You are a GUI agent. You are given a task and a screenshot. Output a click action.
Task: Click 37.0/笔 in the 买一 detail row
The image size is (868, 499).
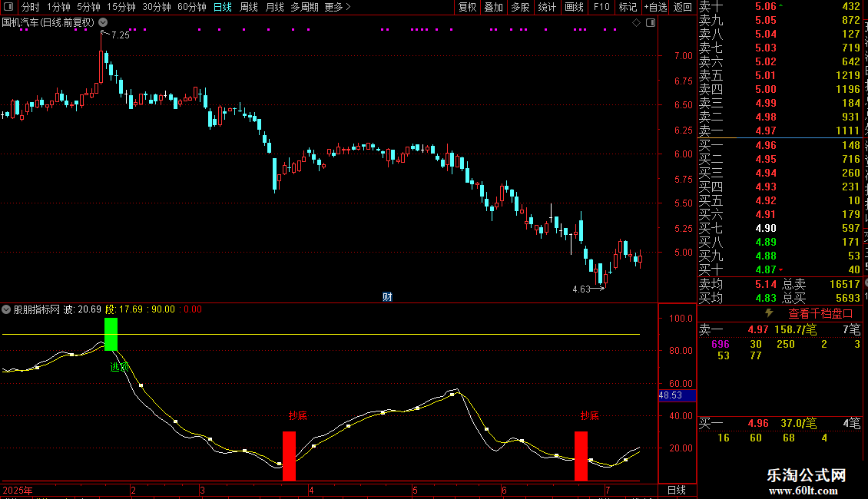coord(799,423)
